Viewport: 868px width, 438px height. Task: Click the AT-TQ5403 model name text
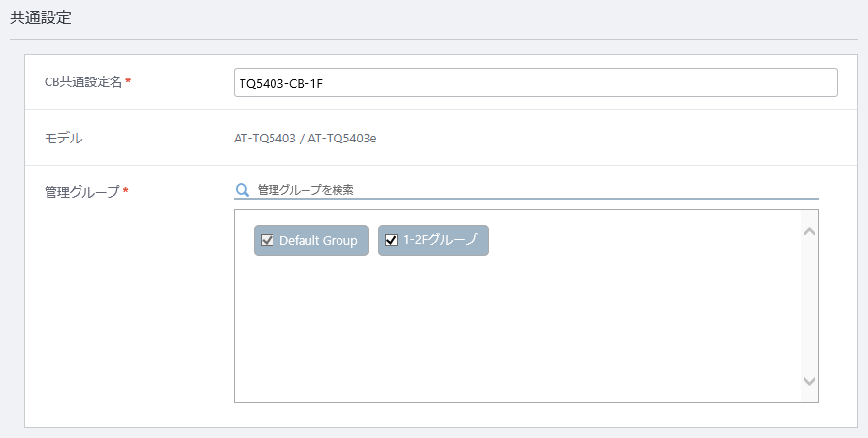265,139
